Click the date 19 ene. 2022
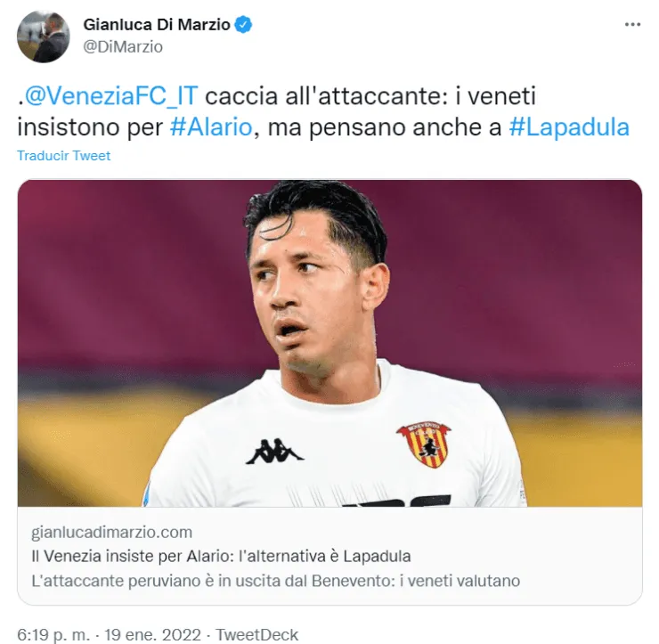Image resolution: width=659 pixels, height=644 pixels. click(153, 634)
